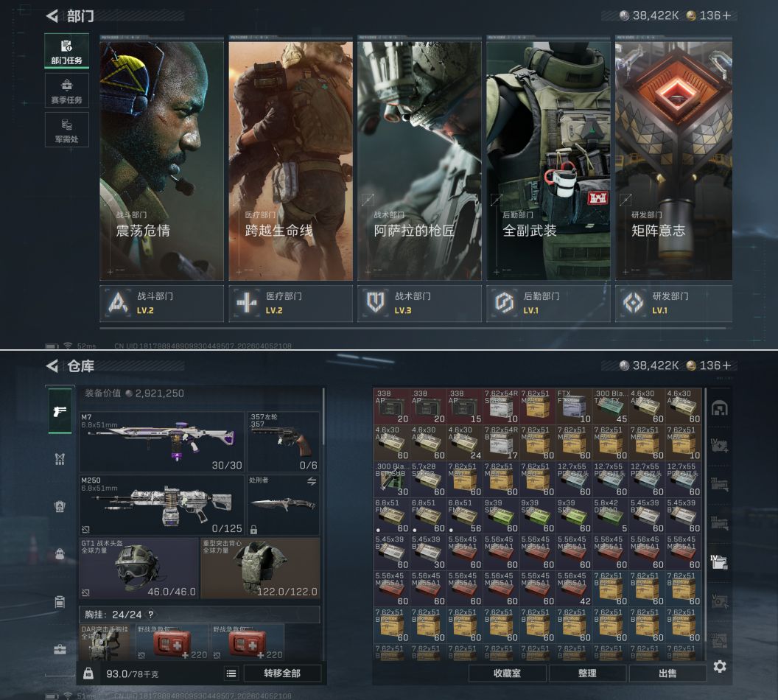Toggle the lock on the 处刑者 knife
The image size is (778, 700).
[x=253, y=529]
